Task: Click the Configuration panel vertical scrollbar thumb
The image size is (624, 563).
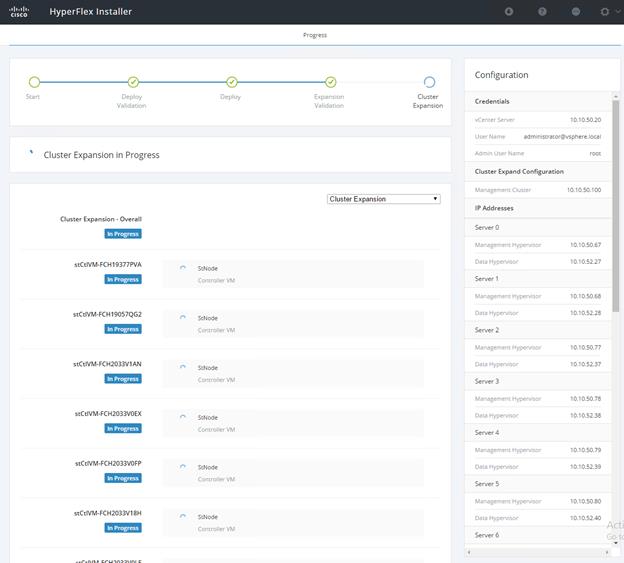Action: point(616,206)
